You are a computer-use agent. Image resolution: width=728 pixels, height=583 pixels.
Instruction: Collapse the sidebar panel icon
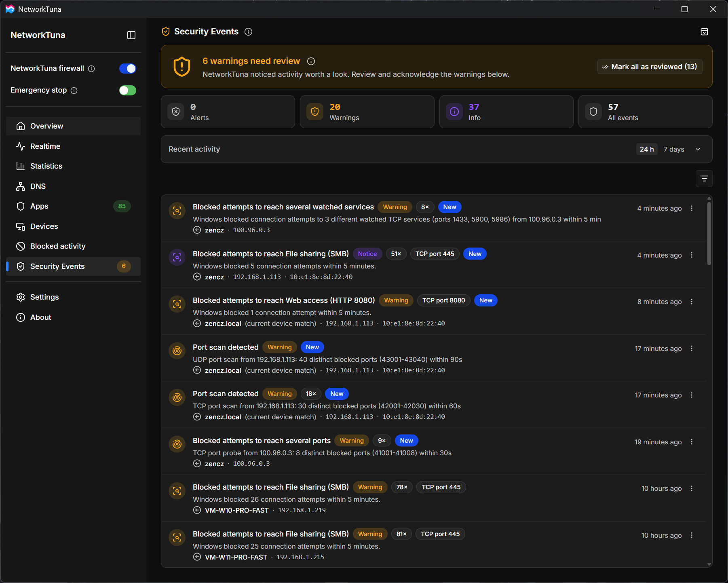131,35
